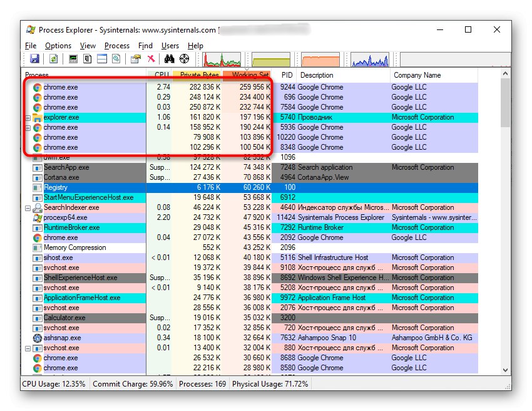Click the blue I/O activity mini graph

(370, 59)
